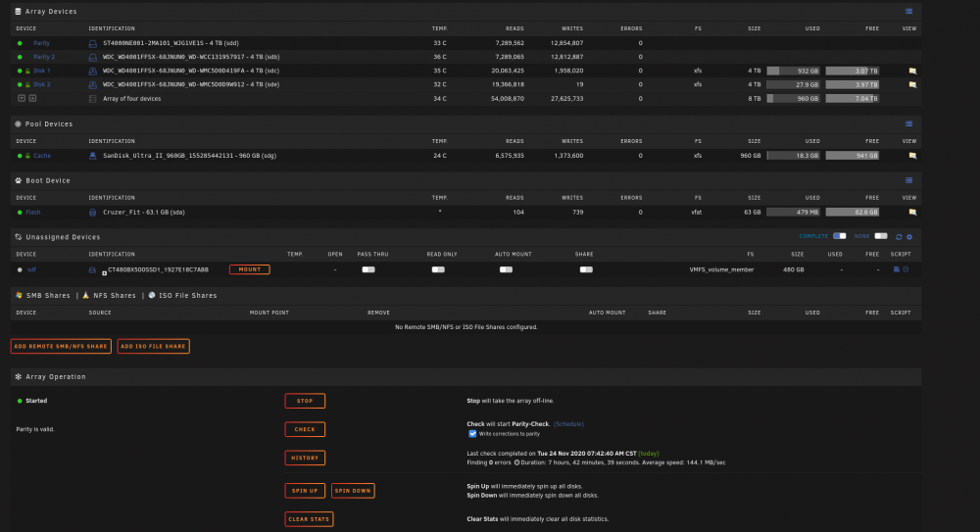
Task: Click the Cache padlock icon
Action: [27, 156]
